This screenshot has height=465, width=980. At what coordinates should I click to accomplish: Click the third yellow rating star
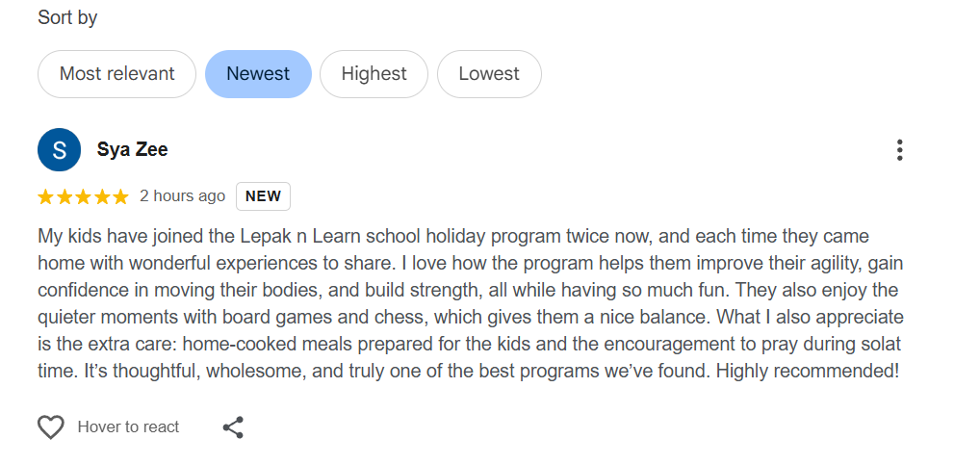pos(83,196)
